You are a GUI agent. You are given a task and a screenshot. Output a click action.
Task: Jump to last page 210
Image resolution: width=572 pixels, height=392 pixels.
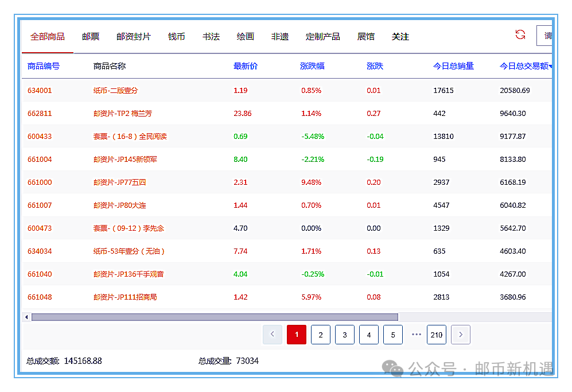point(437,335)
